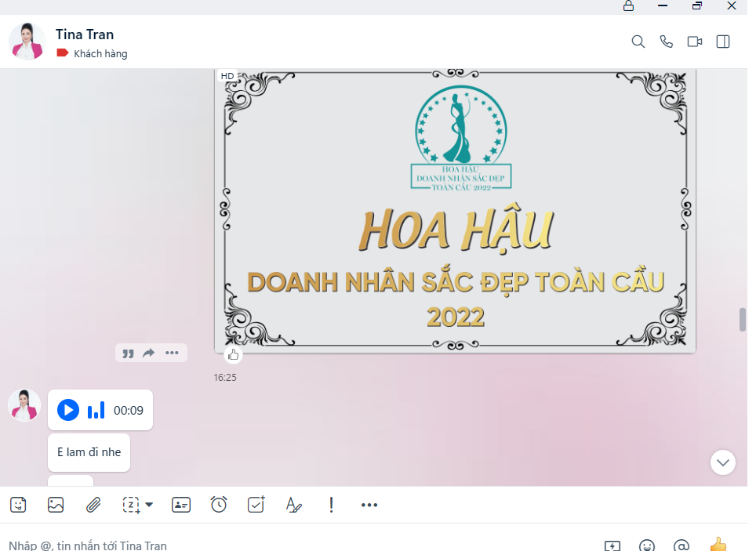Open the text formatting tool
Viewport: 756px width, 551px height.
tap(293, 506)
